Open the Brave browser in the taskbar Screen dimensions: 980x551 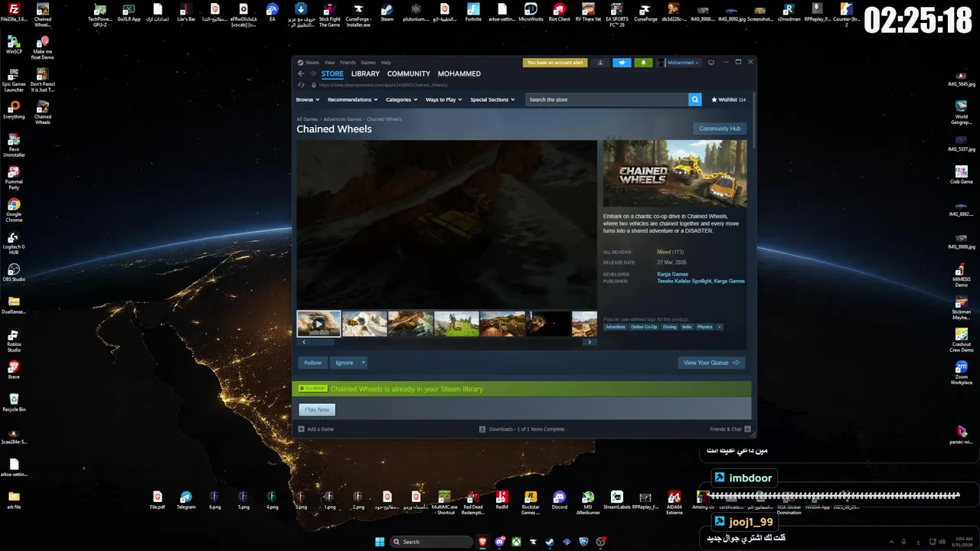[482, 542]
